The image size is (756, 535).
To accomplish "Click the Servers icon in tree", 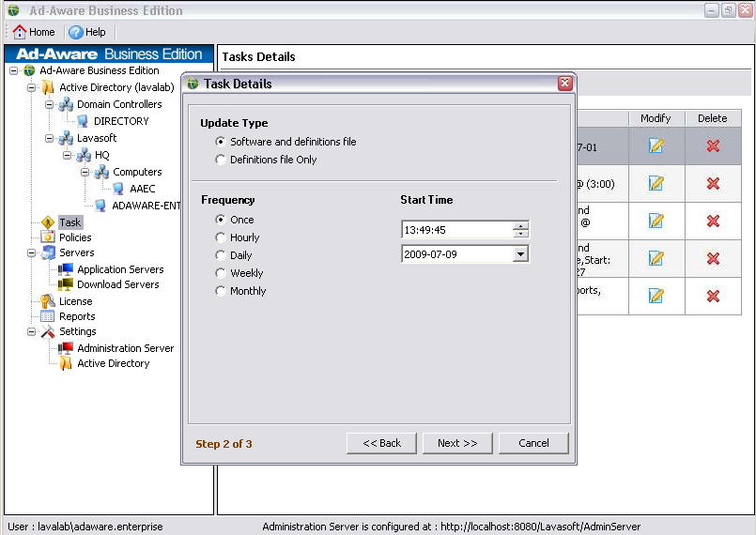I will [x=48, y=252].
